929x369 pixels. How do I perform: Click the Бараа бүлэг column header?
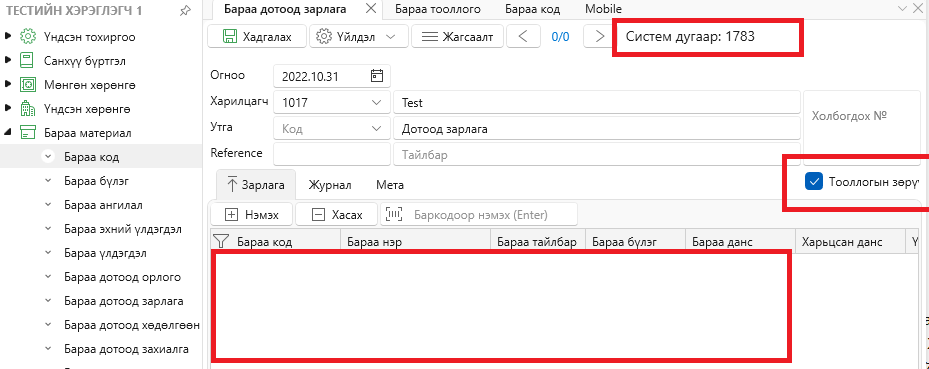[x=624, y=242]
